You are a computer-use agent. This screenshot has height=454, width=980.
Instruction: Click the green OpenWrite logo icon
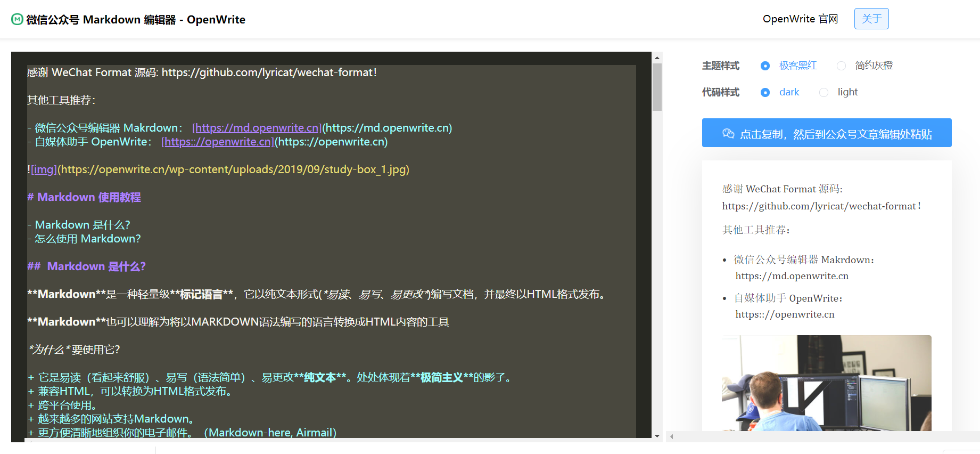(x=17, y=19)
